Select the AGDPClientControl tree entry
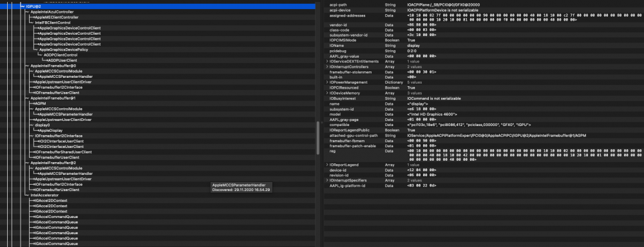Image resolution: width=644 pixels, height=247 pixels. coord(61,55)
